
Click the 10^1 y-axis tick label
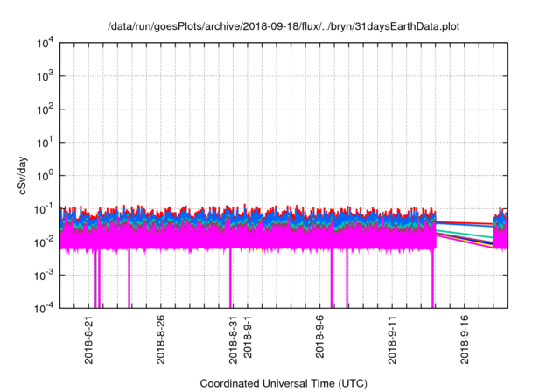coord(45,143)
